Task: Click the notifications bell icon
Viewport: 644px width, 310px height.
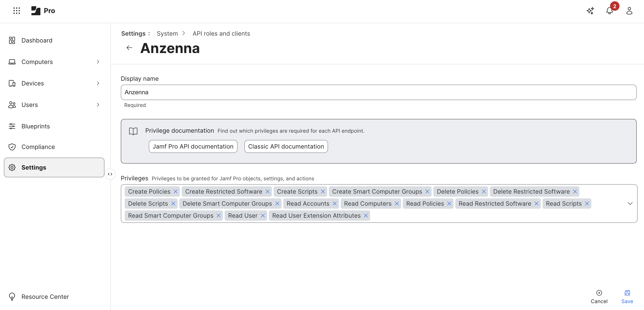Action: pyautogui.click(x=609, y=11)
